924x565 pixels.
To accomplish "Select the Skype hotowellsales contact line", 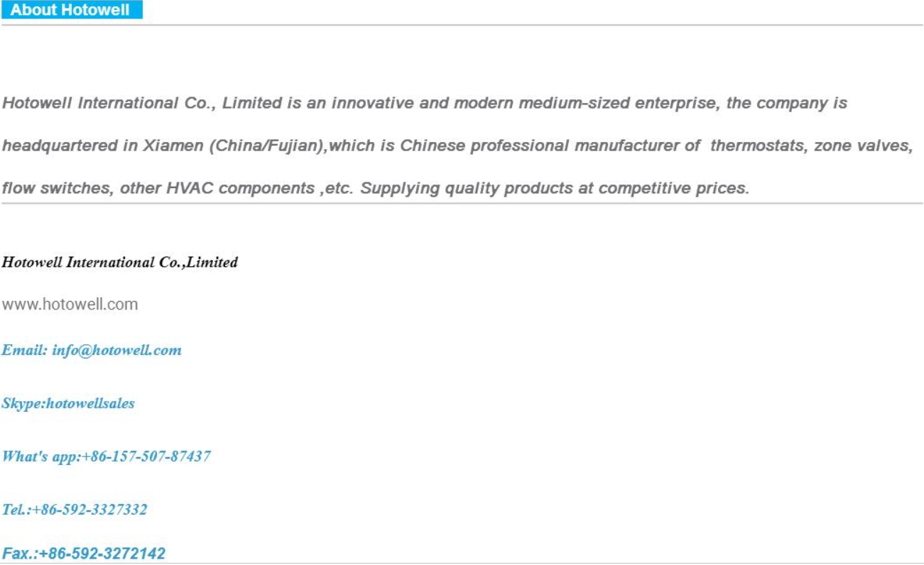I will coord(68,403).
